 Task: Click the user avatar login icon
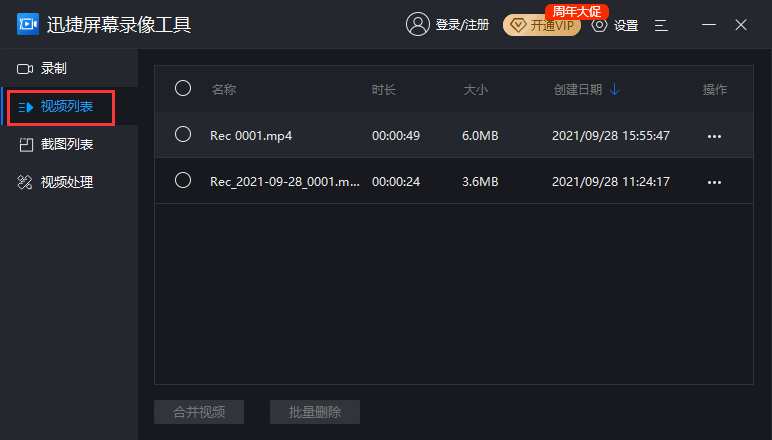pyautogui.click(x=417, y=25)
